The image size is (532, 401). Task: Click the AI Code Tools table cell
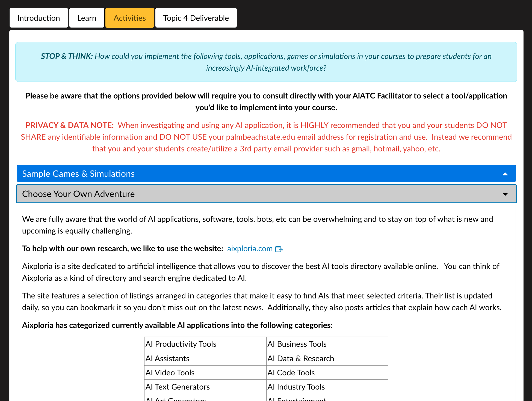tap(291, 373)
